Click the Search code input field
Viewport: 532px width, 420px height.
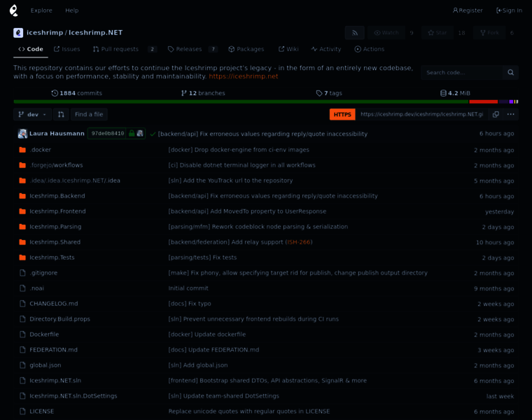462,72
